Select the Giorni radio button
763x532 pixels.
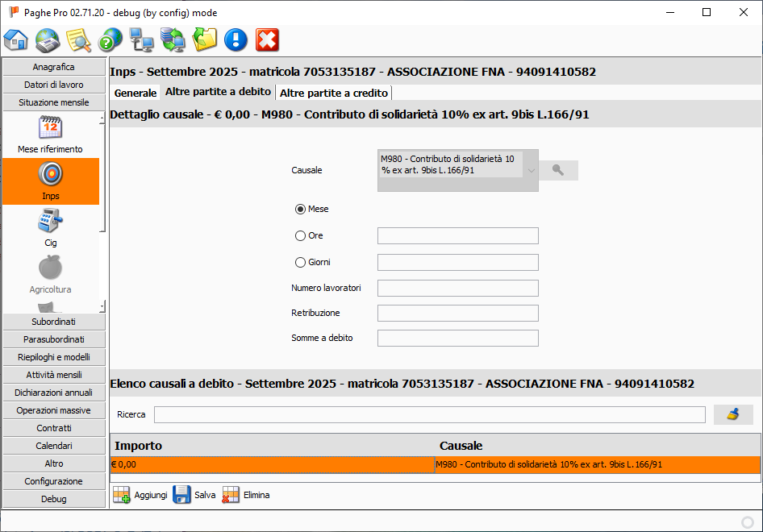coord(301,262)
